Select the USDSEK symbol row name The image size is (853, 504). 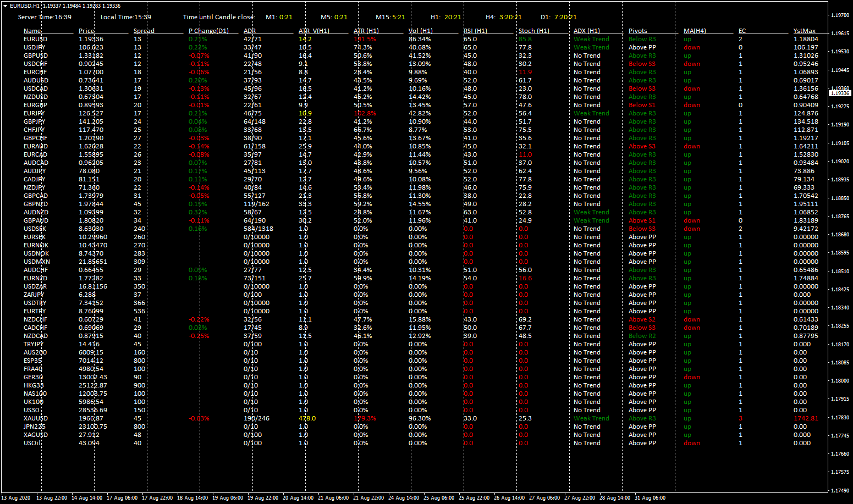[35, 229]
